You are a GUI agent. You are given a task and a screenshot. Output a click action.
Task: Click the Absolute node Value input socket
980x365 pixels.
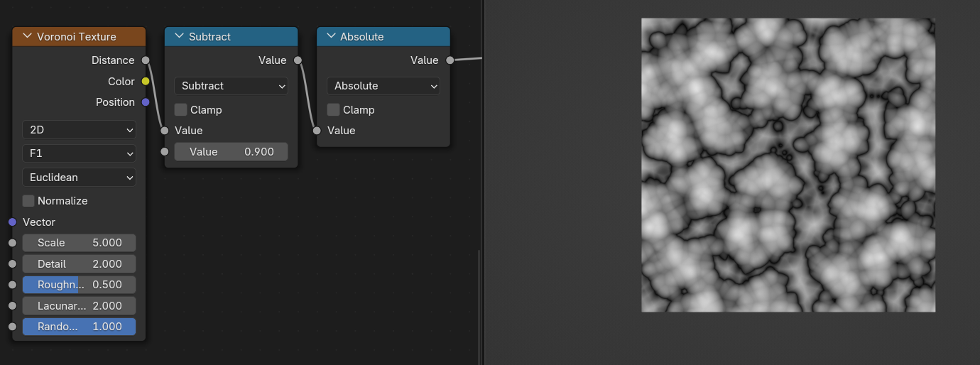316,131
